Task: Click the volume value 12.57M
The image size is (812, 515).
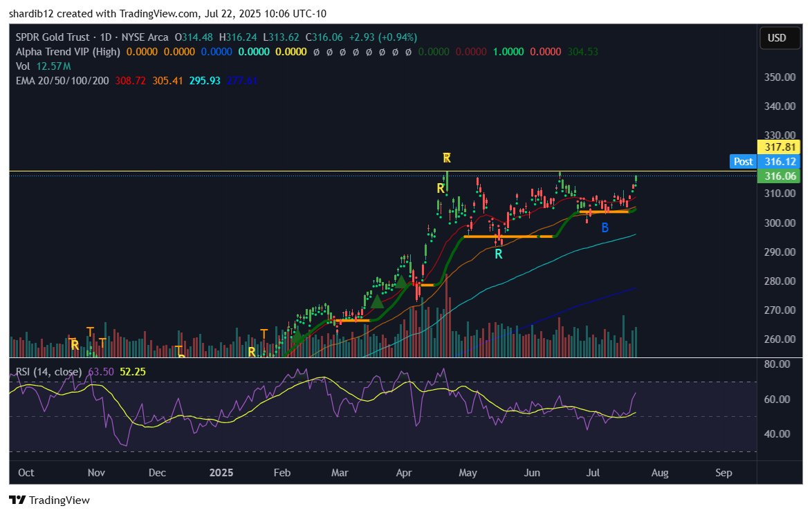Action: pyautogui.click(x=54, y=66)
